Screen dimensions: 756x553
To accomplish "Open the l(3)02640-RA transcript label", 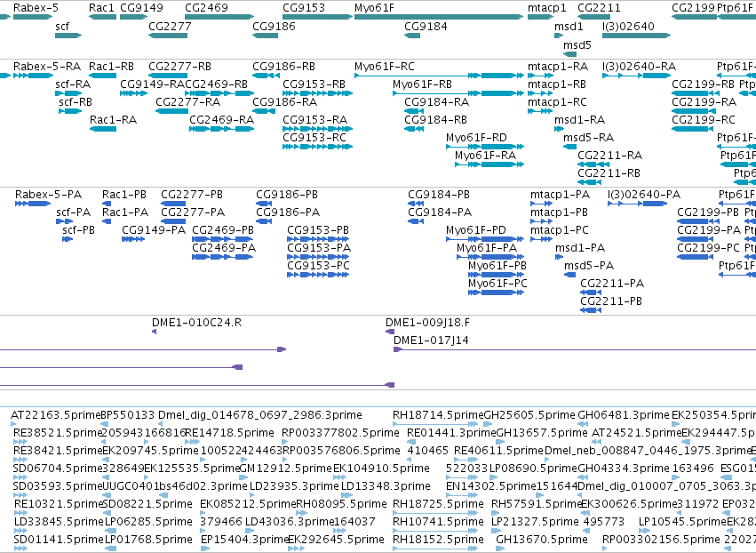I will 639,66.
